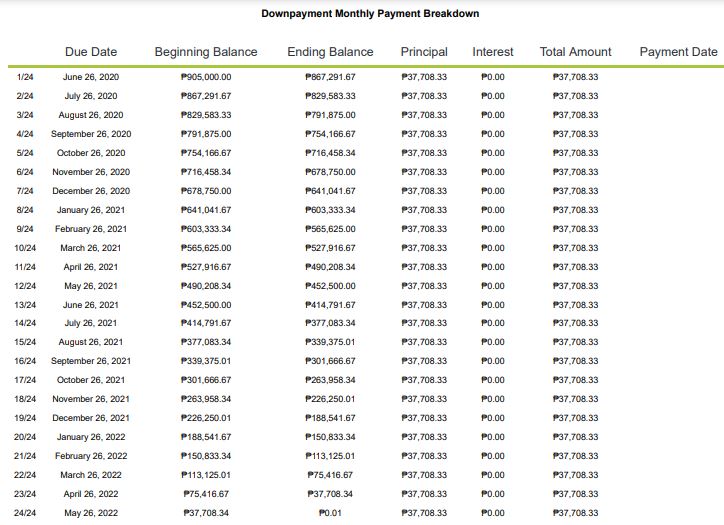This screenshot has width=724, height=525.
Task: Select the ₱905,000.00 beginning balance cell
Action: tap(207, 77)
